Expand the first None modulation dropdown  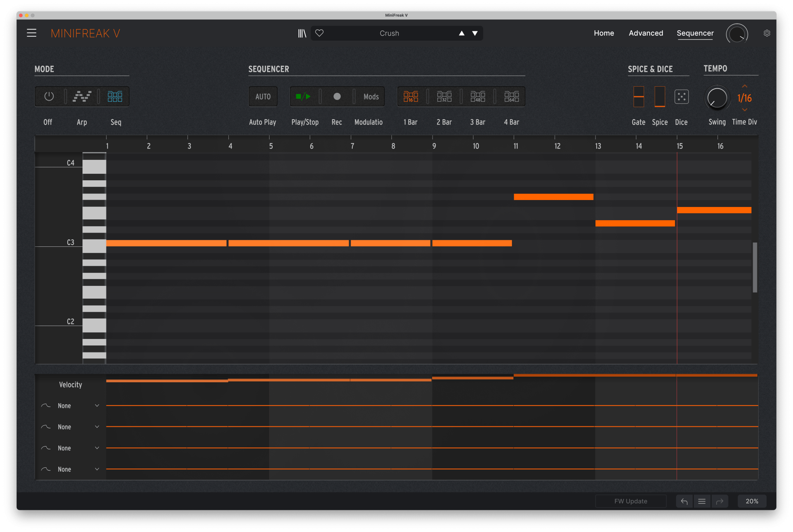coord(97,405)
